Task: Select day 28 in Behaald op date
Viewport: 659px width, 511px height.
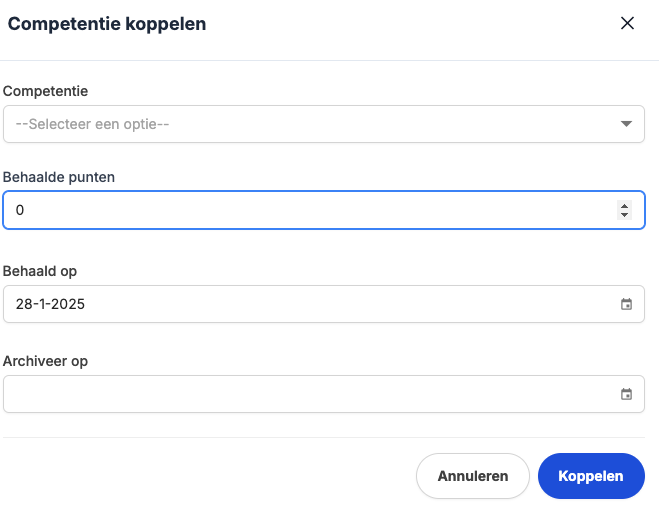Action: point(24,304)
